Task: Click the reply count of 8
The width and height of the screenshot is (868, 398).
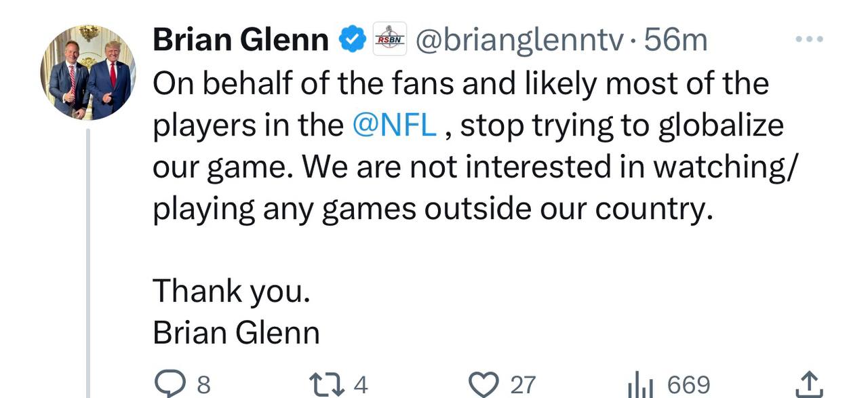Action: tap(203, 385)
